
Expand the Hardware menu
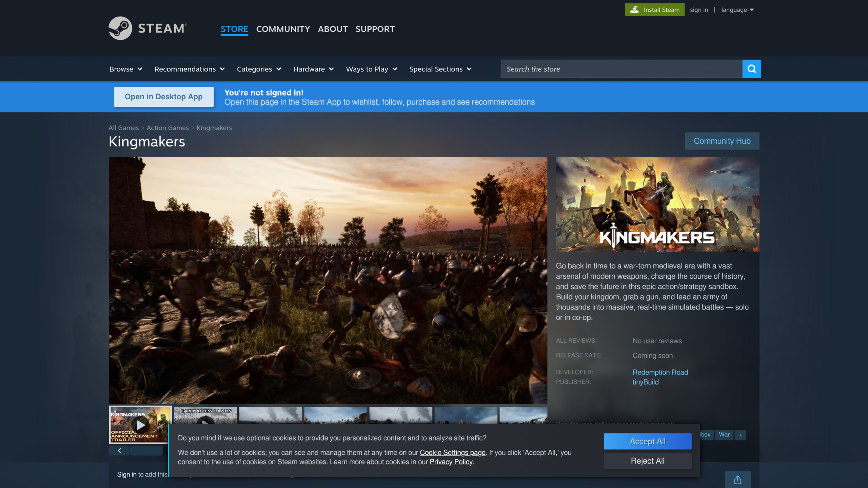314,69
